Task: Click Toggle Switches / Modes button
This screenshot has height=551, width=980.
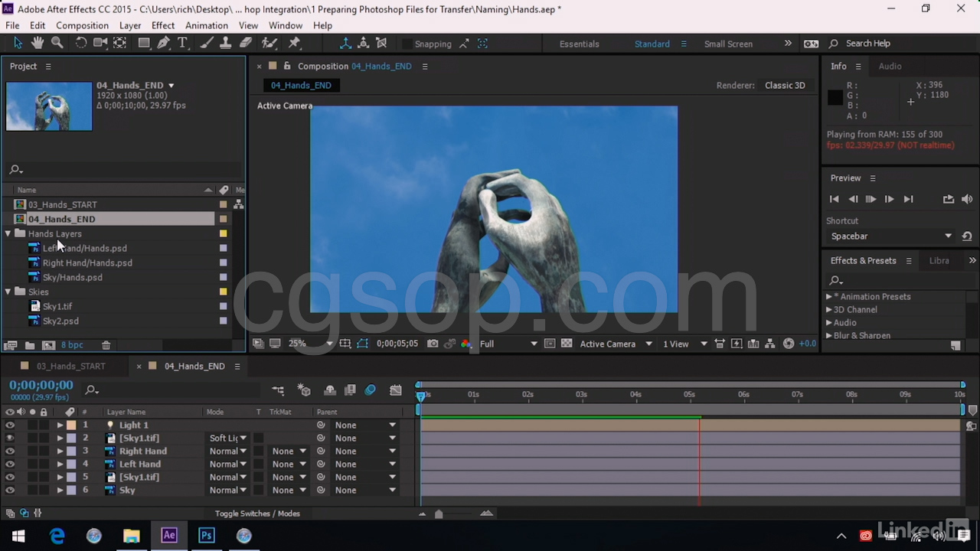Action: pos(257,514)
